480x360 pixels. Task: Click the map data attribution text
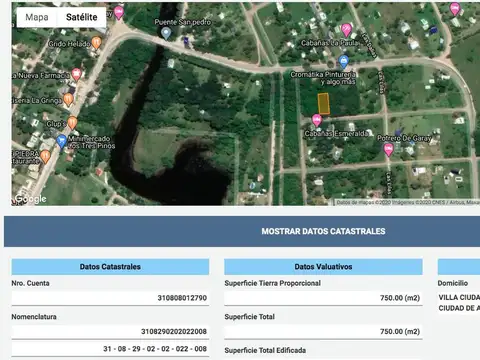click(407, 202)
